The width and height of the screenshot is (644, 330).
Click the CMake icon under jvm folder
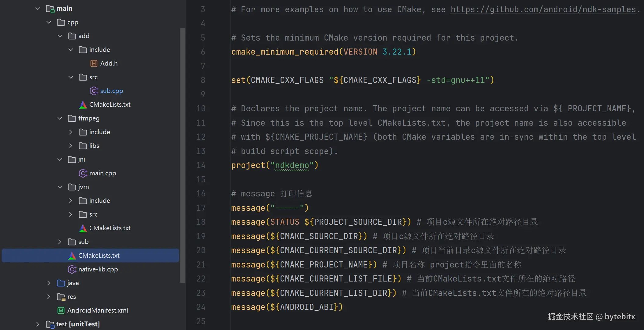[83, 228]
